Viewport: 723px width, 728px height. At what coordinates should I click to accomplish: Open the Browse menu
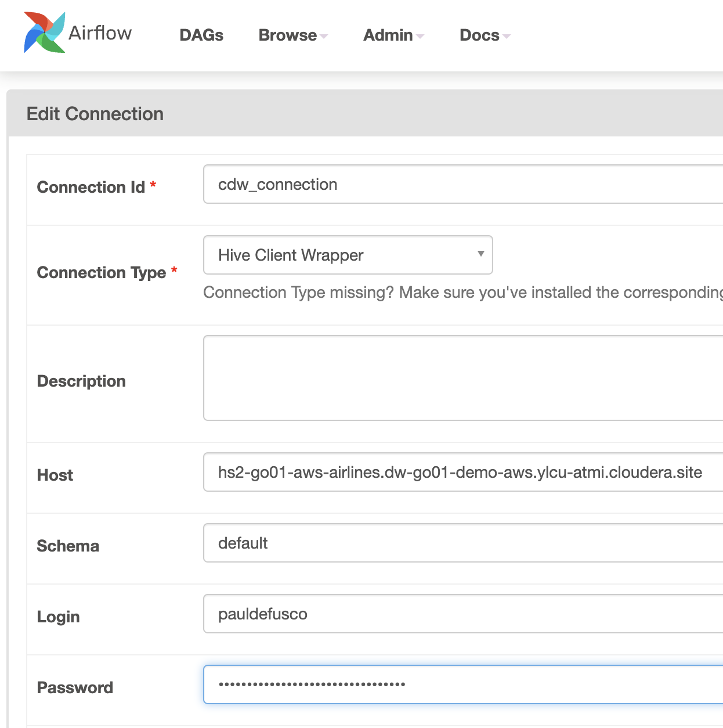tap(293, 35)
